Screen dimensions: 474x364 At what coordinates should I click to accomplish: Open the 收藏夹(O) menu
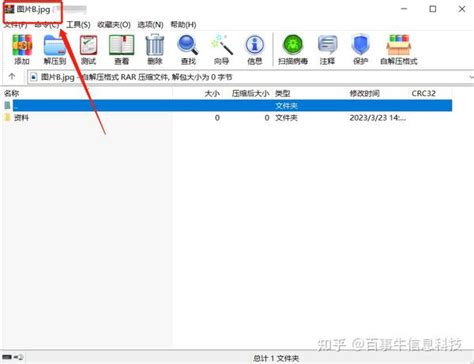pos(114,25)
